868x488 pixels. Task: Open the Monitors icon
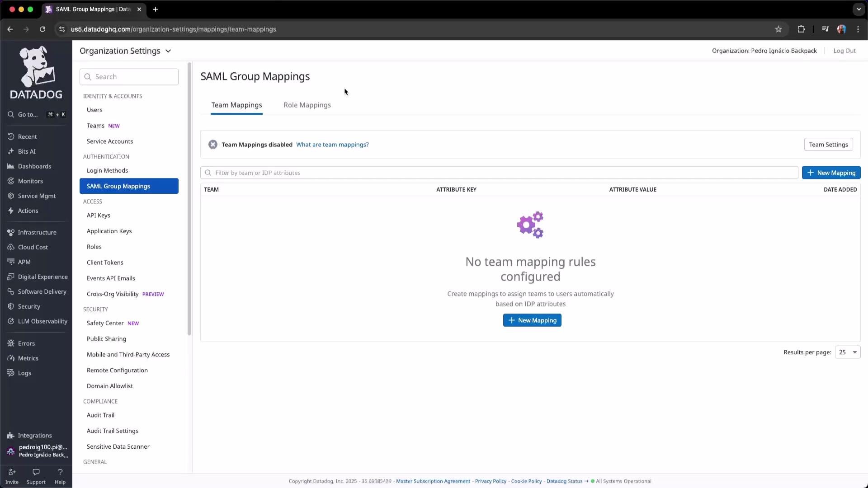click(x=11, y=181)
